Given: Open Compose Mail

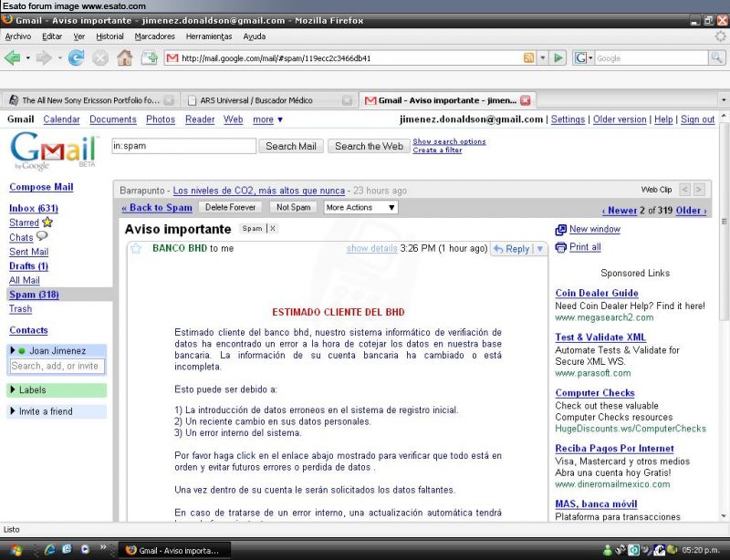Looking at the screenshot, I should tap(41, 187).
